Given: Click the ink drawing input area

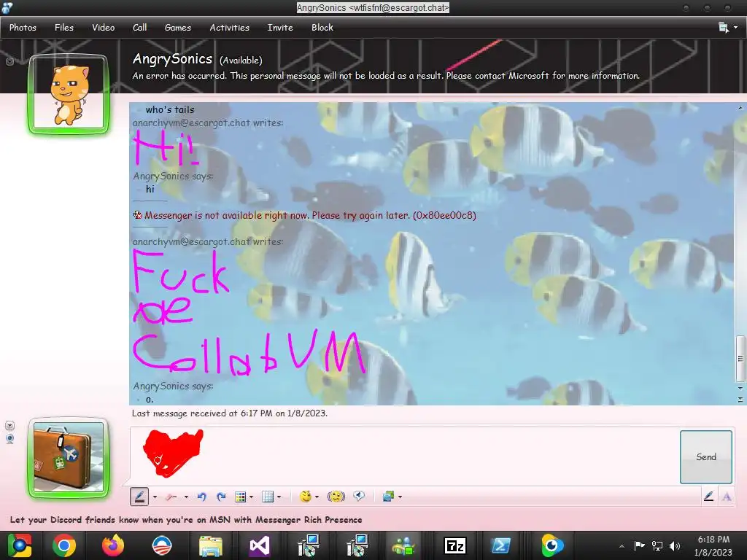Looking at the screenshot, I should (404, 456).
